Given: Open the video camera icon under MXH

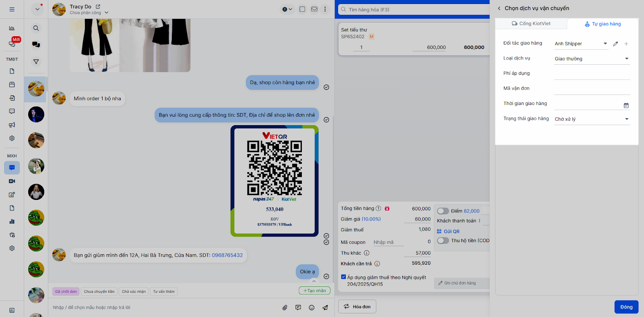Looking at the screenshot, I should click(12, 181).
